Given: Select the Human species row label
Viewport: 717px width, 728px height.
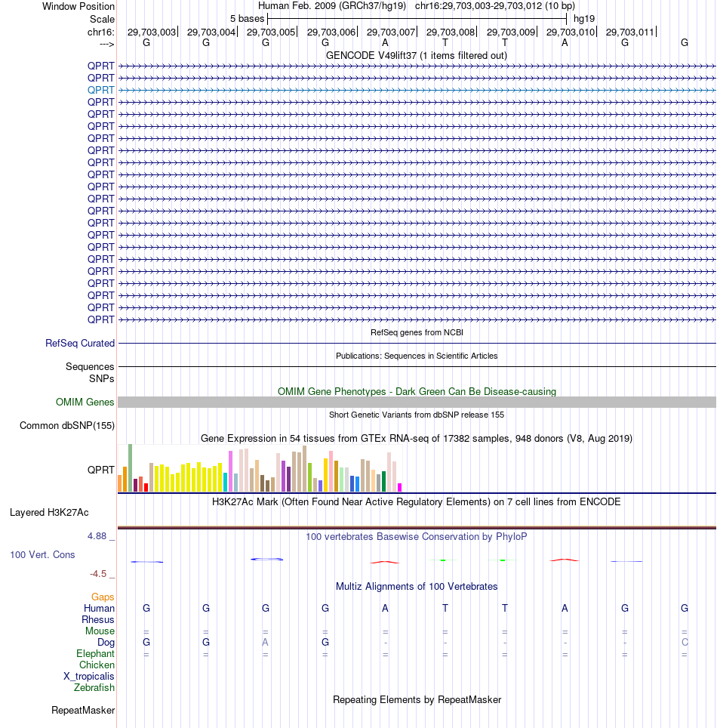Looking at the screenshot, I should 99,608.
